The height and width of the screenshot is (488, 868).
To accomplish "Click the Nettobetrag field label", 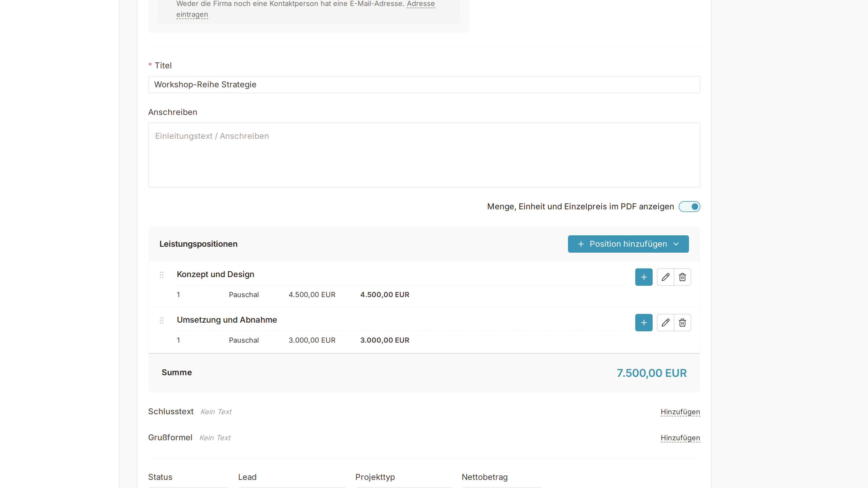I will pos(484,477).
